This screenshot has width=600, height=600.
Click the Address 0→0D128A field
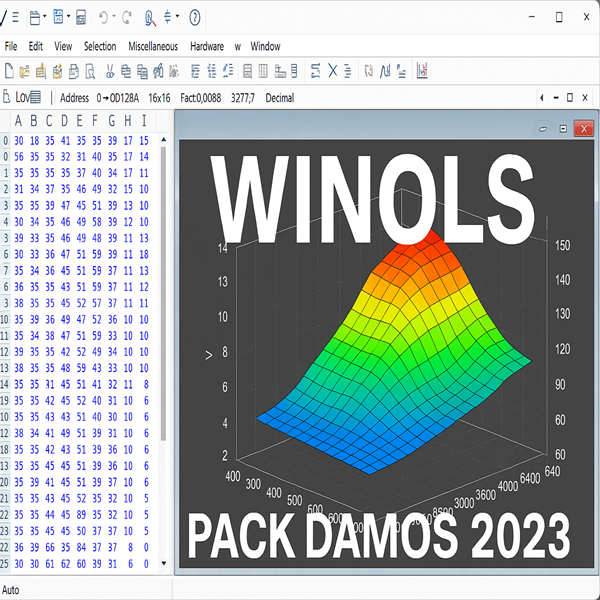pyautogui.click(x=99, y=98)
